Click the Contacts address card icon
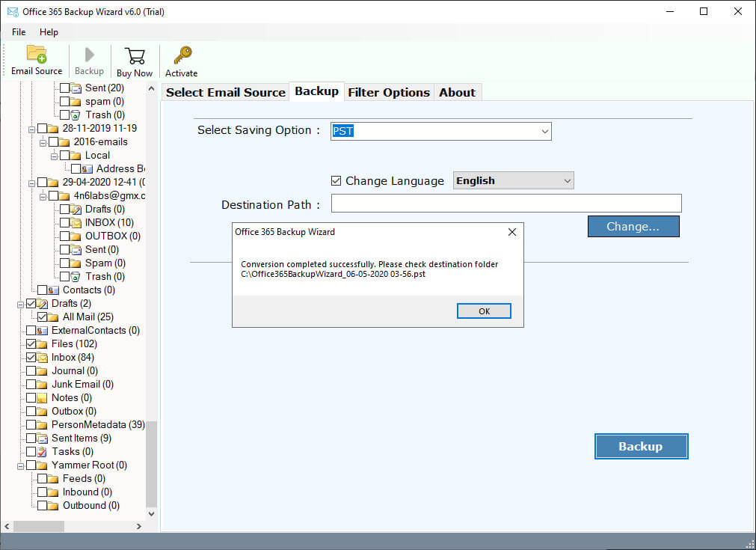 53,290
